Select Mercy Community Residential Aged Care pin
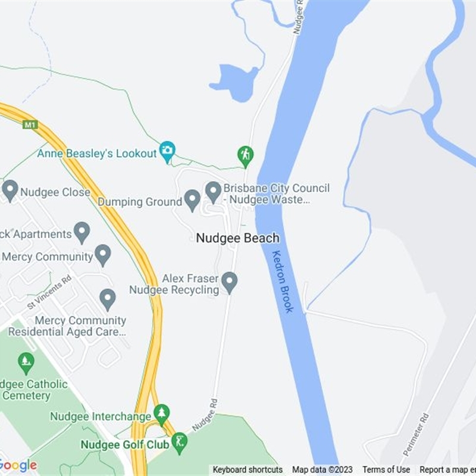 tap(108, 300)
